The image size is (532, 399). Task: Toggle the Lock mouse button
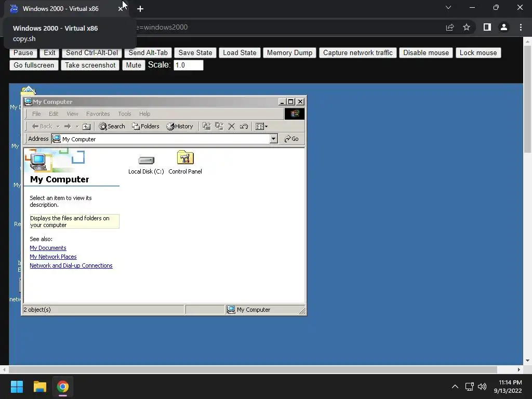click(478, 53)
